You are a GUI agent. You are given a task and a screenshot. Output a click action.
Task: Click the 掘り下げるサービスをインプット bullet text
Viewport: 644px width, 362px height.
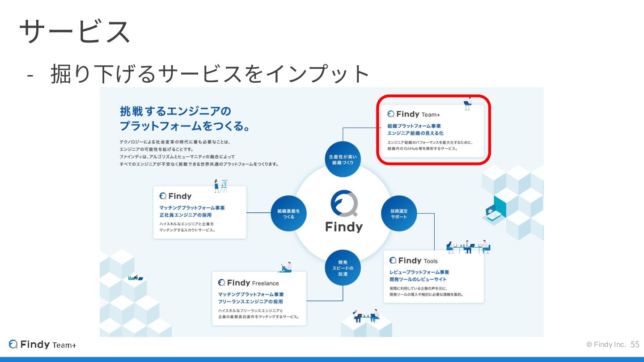coord(210,74)
